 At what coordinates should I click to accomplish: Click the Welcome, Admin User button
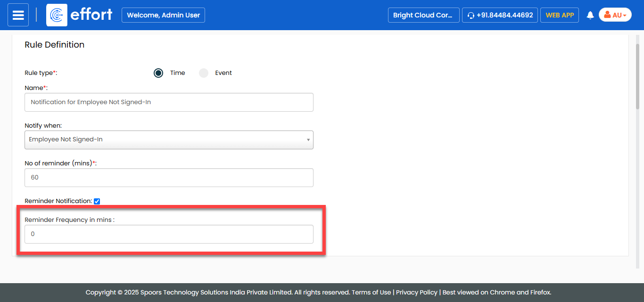[x=163, y=15]
